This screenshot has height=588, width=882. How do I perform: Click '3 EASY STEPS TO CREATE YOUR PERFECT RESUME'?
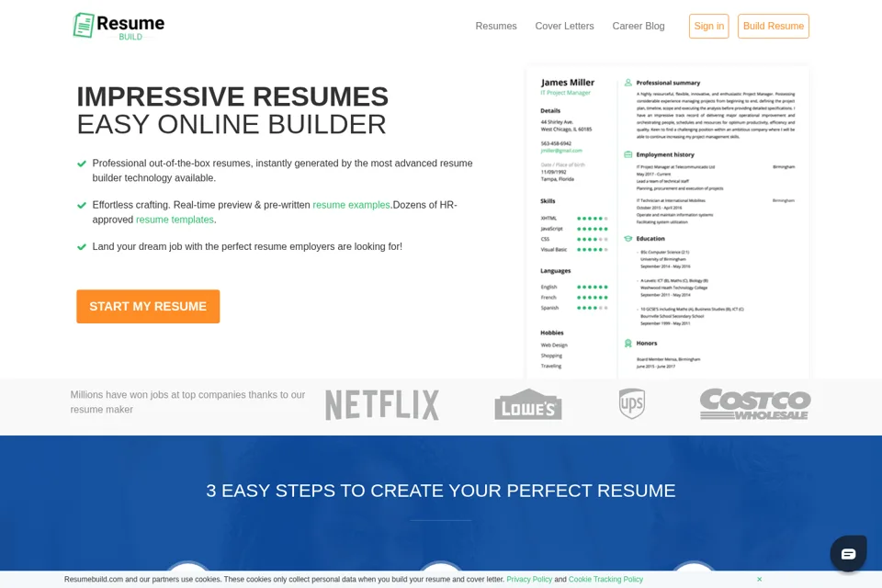tap(440, 491)
